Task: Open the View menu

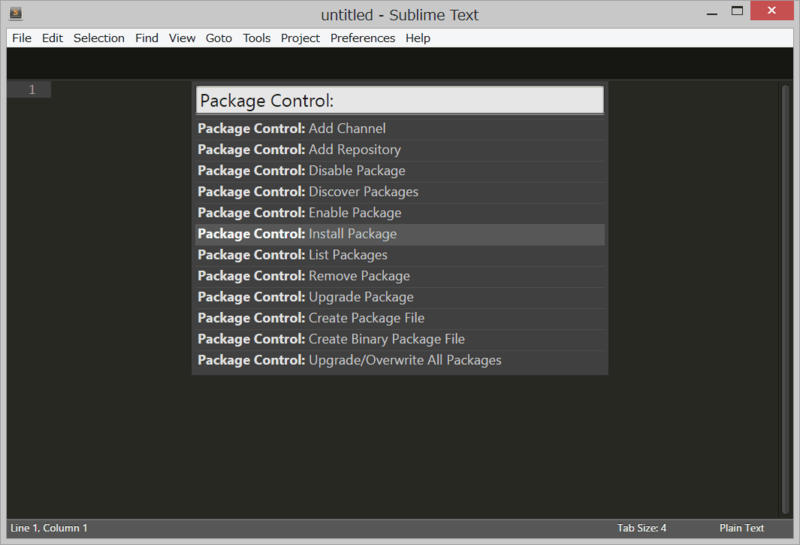Action: [x=182, y=38]
